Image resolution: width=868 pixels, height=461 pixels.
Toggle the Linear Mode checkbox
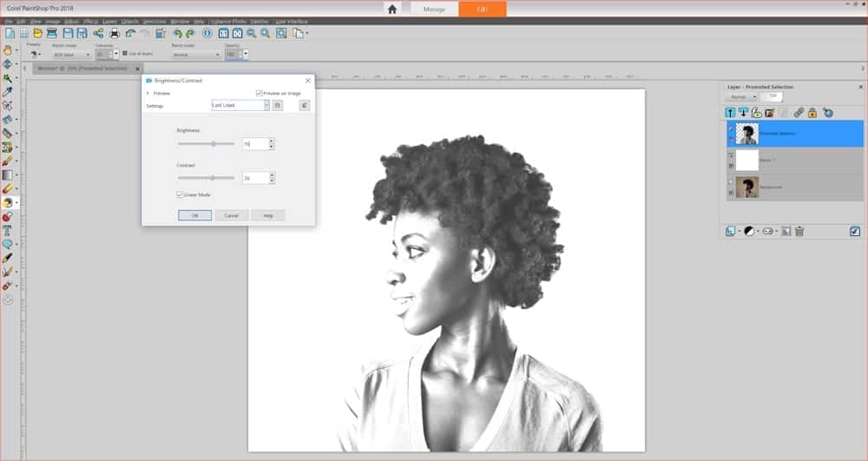coord(180,194)
